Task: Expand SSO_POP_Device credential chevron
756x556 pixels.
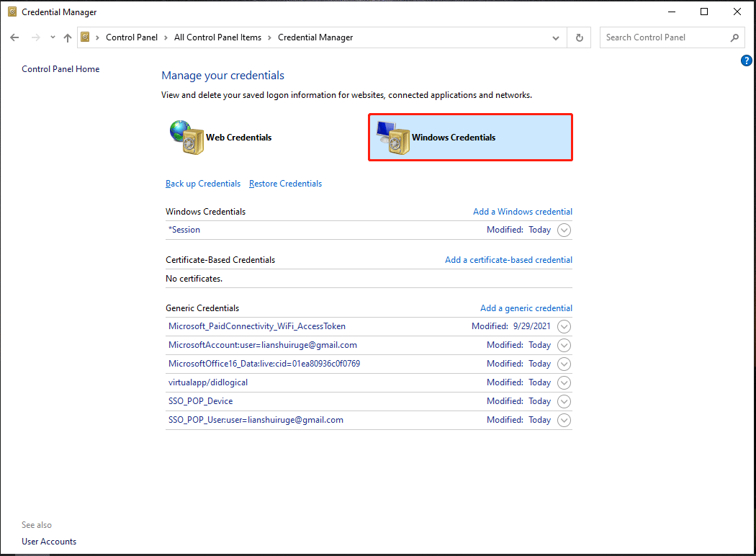Action: [564, 401]
